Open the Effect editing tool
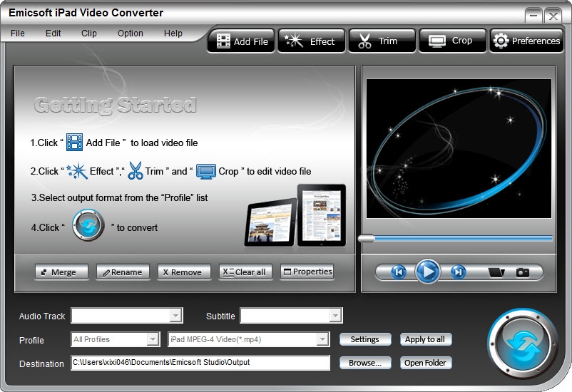 (x=312, y=41)
